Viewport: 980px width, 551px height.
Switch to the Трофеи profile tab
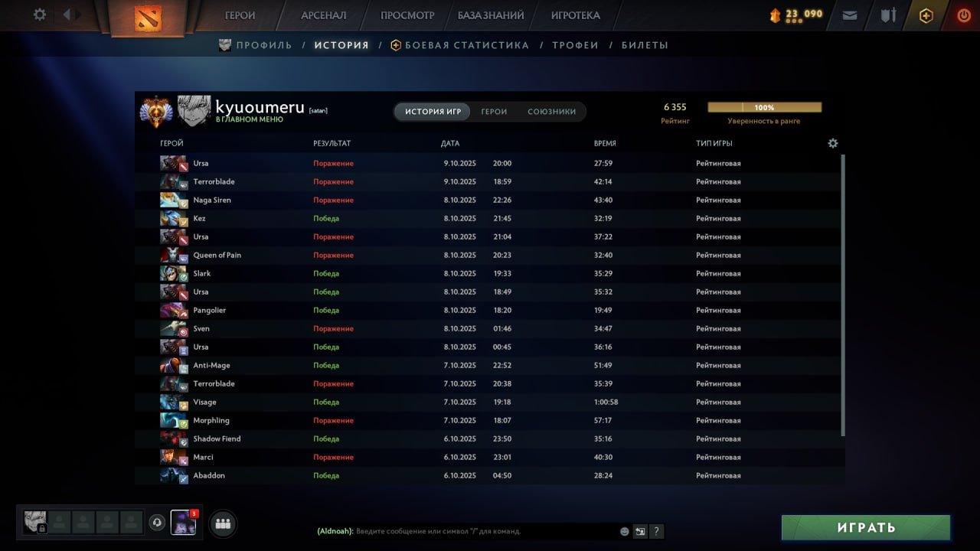pos(575,45)
